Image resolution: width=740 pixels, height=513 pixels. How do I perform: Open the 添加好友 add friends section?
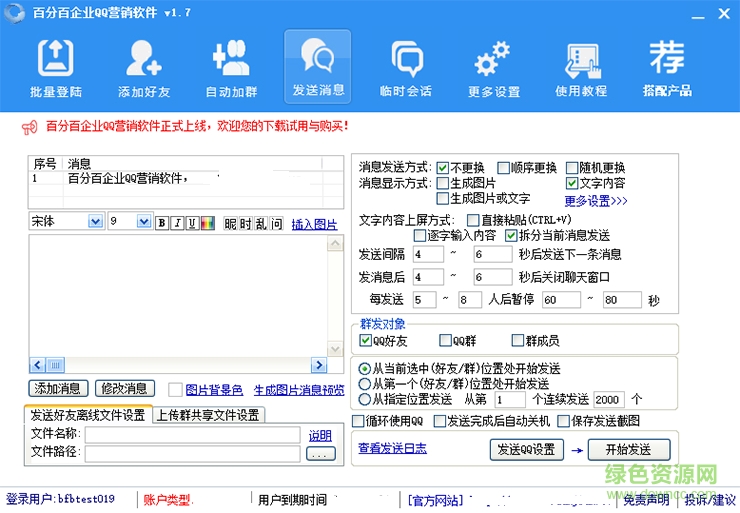[x=144, y=68]
